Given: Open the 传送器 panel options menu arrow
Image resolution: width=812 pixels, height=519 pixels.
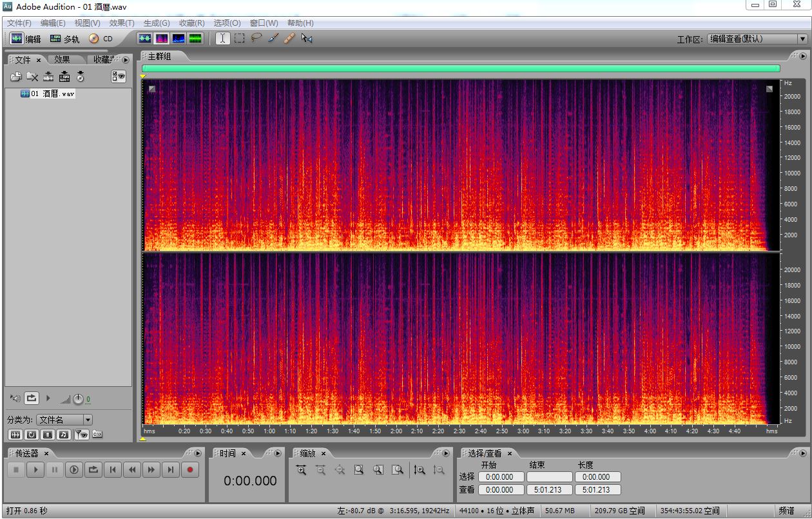Looking at the screenshot, I should tap(198, 453).
